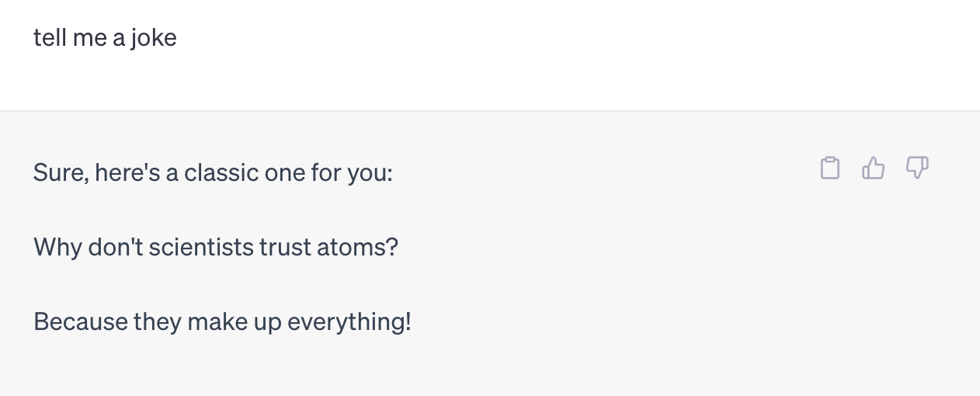Copy the joke response using clipboard icon
Viewport: 980px width, 396px height.
tap(830, 168)
